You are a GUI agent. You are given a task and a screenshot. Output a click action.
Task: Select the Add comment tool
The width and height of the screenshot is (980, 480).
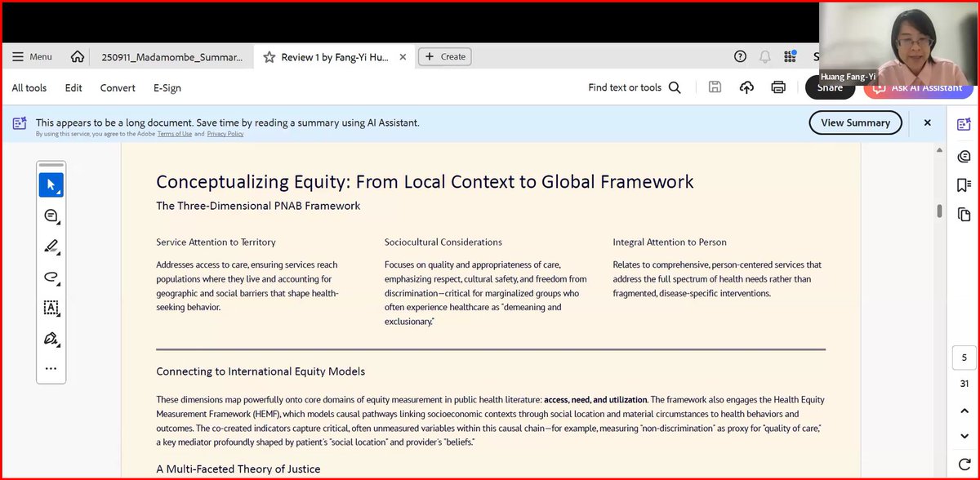51,216
